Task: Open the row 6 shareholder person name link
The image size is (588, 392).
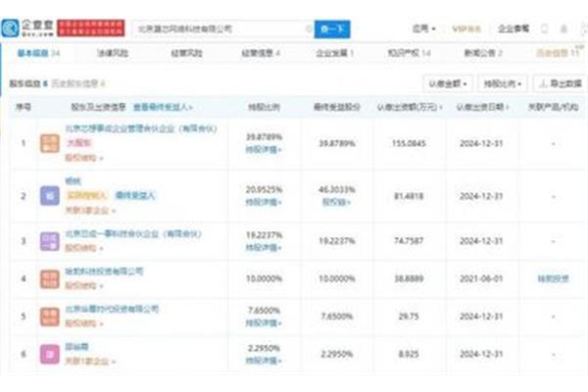Action: [76, 347]
